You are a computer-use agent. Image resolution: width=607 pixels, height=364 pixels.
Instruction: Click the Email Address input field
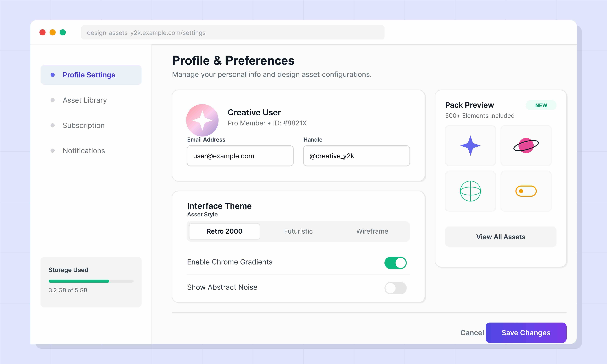pyautogui.click(x=240, y=156)
